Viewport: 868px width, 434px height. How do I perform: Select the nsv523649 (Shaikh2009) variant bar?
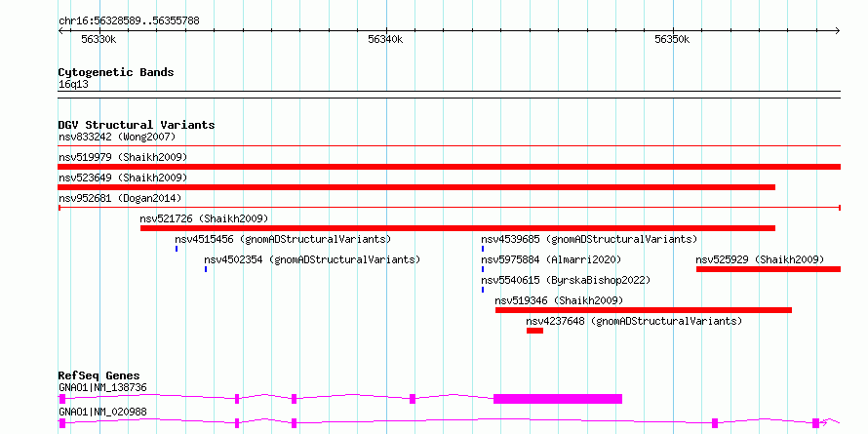416,187
